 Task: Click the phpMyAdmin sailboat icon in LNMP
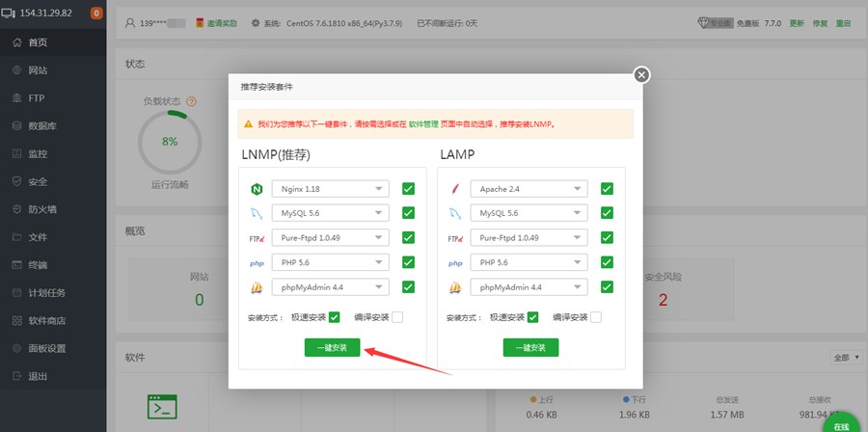tap(257, 287)
